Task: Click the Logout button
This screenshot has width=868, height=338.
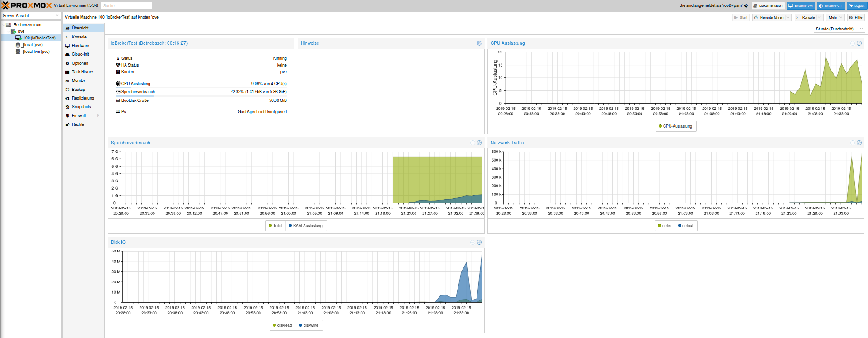Action: (x=857, y=6)
